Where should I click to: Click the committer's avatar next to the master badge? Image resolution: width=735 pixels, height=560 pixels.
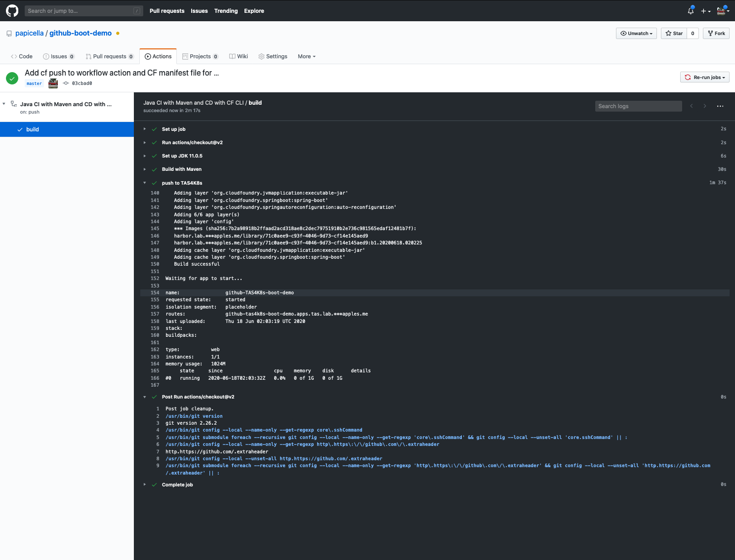[x=52, y=83]
